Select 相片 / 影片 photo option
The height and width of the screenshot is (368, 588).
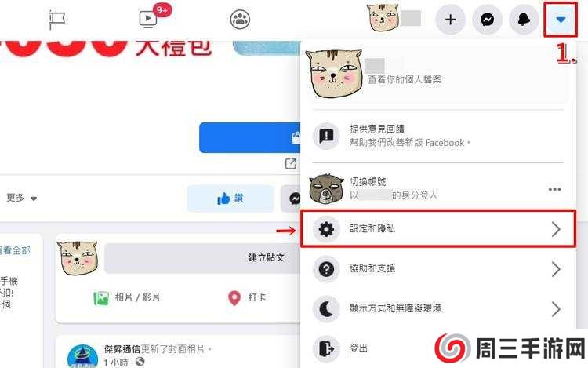127,298
